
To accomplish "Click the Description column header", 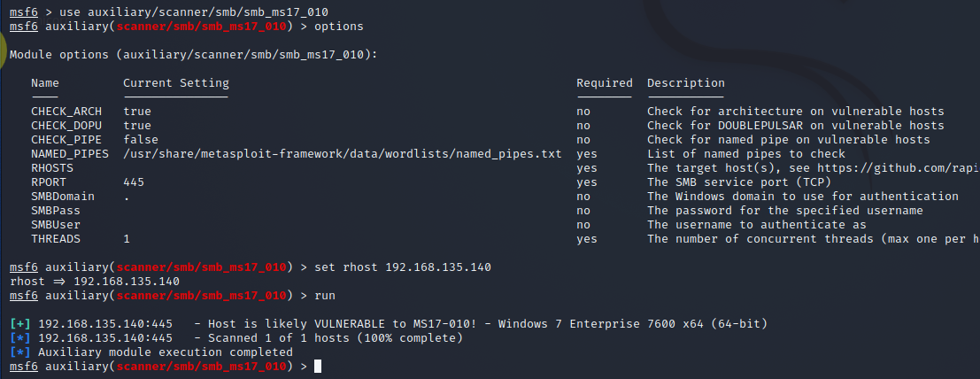I will 685,83.
